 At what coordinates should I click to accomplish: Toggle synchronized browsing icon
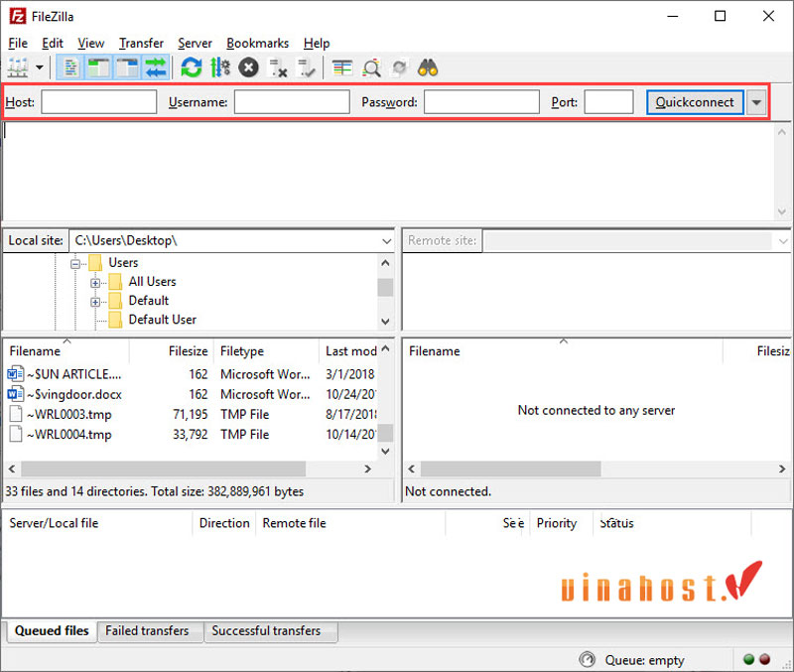(x=400, y=67)
